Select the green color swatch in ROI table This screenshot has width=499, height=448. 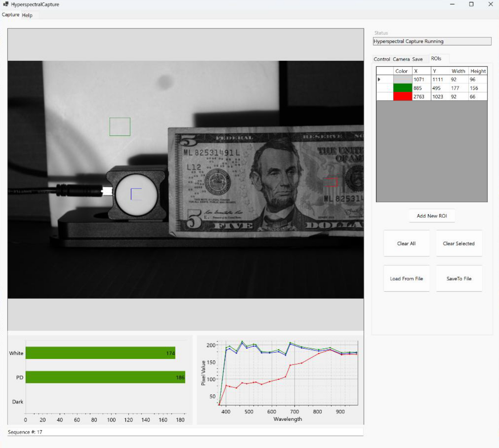[x=403, y=88]
